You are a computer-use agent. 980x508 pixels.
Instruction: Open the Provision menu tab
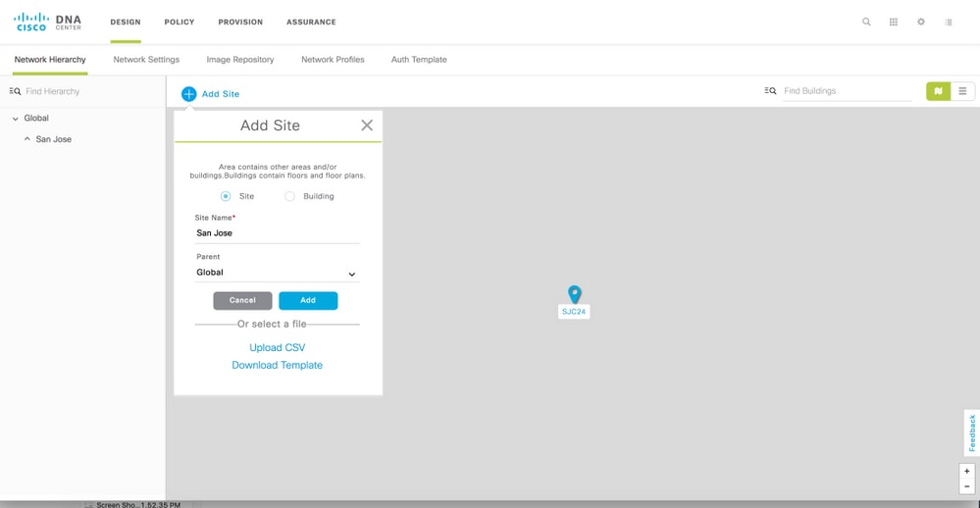tap(240, 22)
